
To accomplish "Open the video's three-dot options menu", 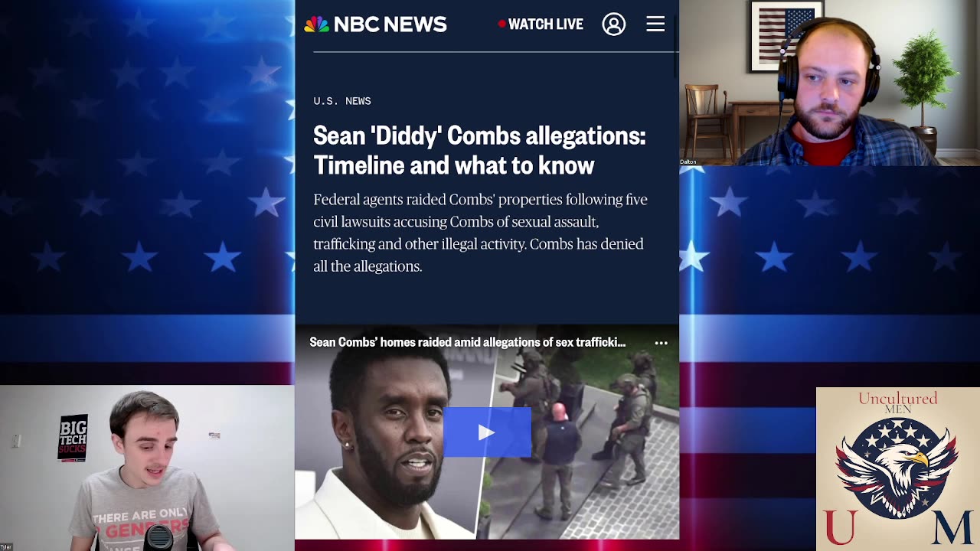I will (661, 344).
